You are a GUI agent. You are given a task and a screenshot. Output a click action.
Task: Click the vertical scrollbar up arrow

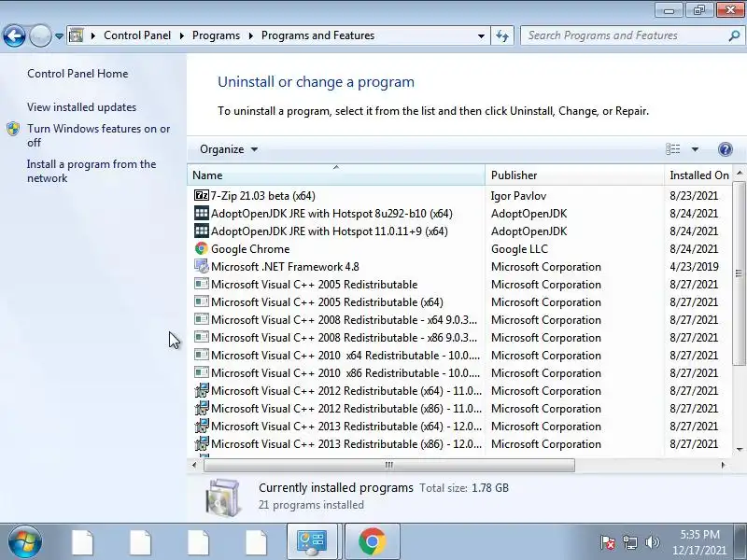pyautogui.click(x=739, y=173)
